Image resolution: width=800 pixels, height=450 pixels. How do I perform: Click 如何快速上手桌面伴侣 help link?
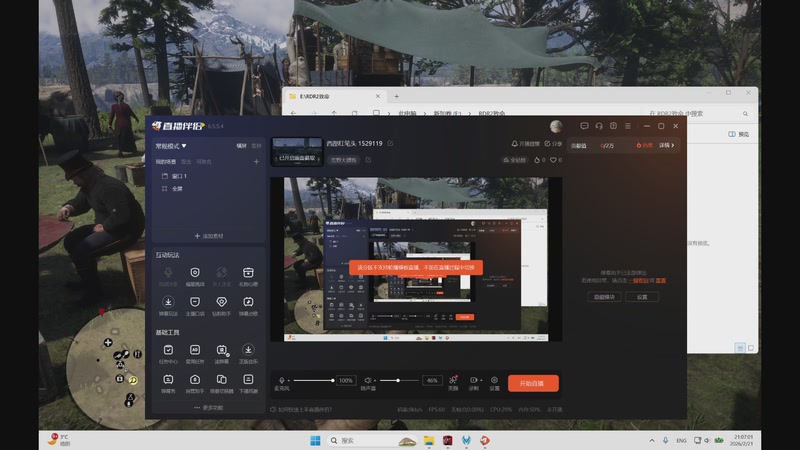click(301, 409)
